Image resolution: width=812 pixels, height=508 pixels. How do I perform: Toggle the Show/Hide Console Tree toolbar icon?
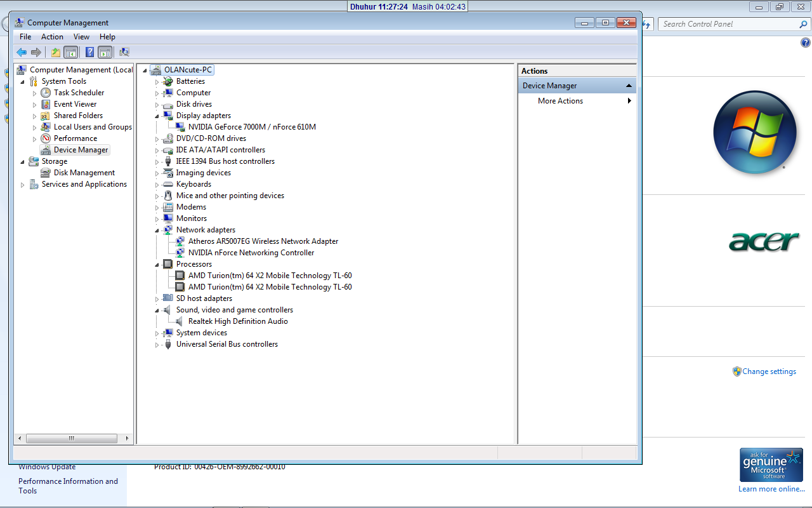tap(70, 52)
